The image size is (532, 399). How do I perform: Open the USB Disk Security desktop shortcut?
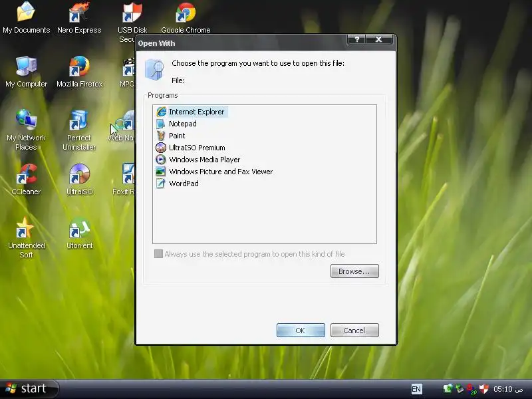coord(131,23)
